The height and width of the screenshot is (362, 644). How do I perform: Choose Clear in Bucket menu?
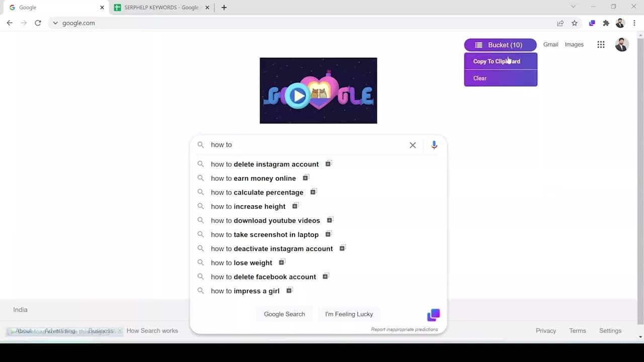pyautogui.click(x=501, y=78)
